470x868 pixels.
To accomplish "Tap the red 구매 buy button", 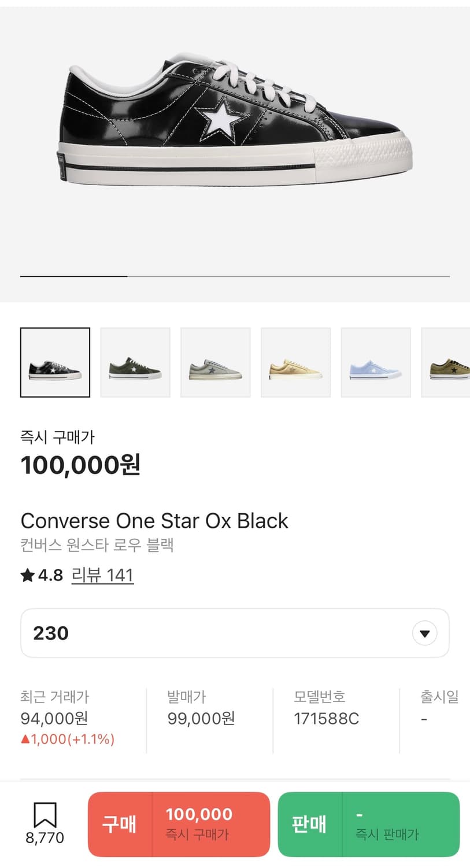I will [120, 824].
